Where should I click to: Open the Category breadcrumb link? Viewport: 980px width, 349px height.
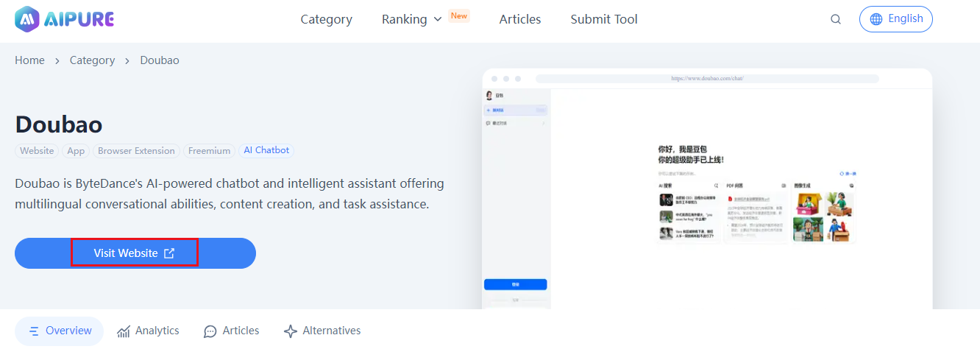point(92,60)
